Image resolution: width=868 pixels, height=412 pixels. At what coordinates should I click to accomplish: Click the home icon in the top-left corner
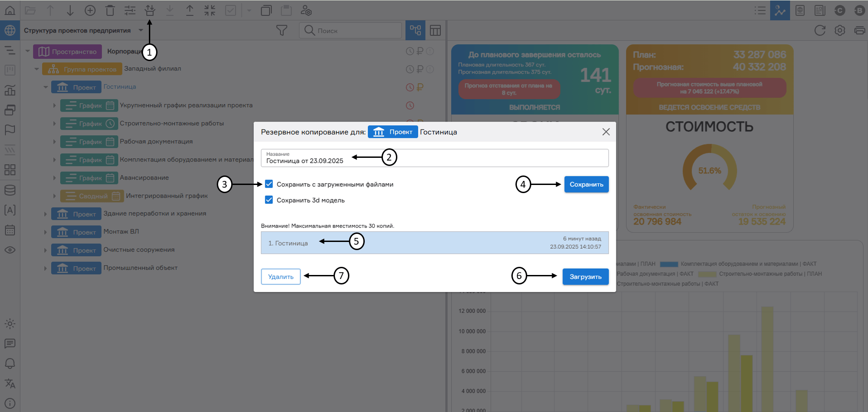(10, 10)
